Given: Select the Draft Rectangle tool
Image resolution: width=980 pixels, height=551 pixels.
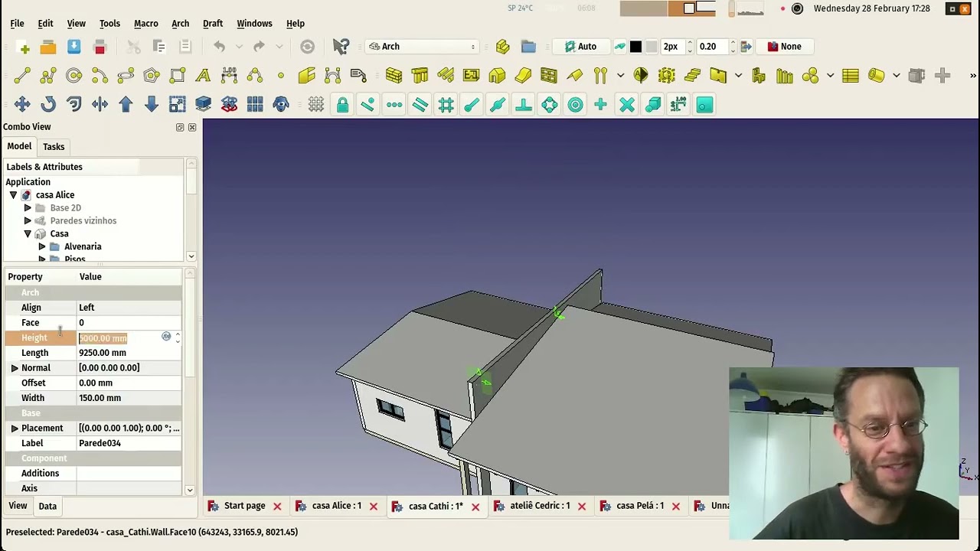Looking at the screenshot, I should 177,75.
